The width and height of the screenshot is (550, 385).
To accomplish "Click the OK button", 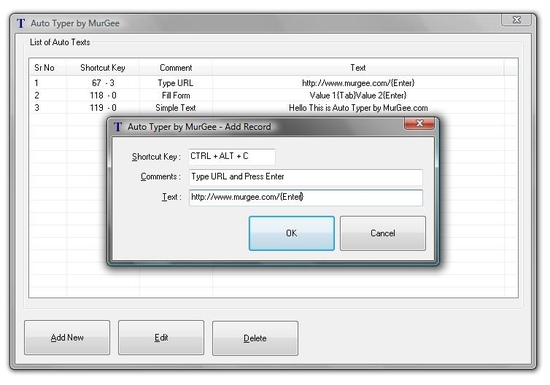I will [x=291, y=233].
